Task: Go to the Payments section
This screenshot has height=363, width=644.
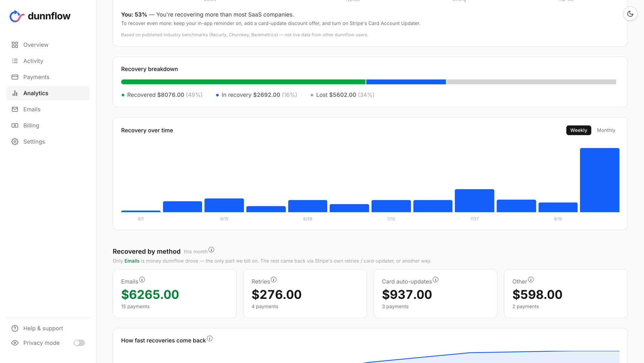Action: point(48,77)
